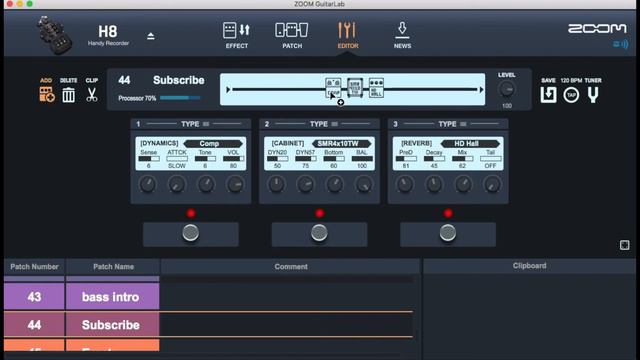Click the Comp Tone knob
This screenshot has width=640, height=360.
[x=206, y=184]
